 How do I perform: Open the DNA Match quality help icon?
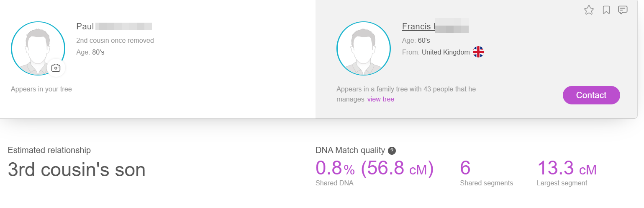tap(392, 151)
